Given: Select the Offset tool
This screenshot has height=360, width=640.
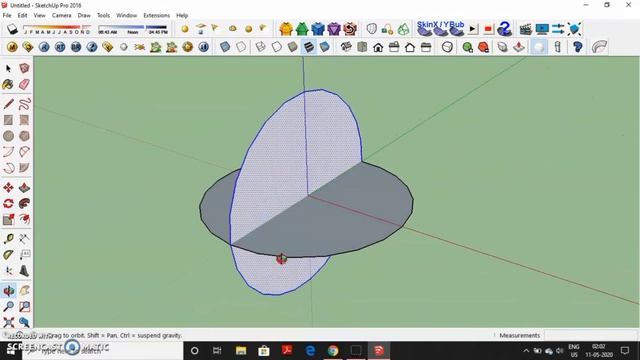Looking at the screenshot, I should pyautogui.click(x=24, y=220).
